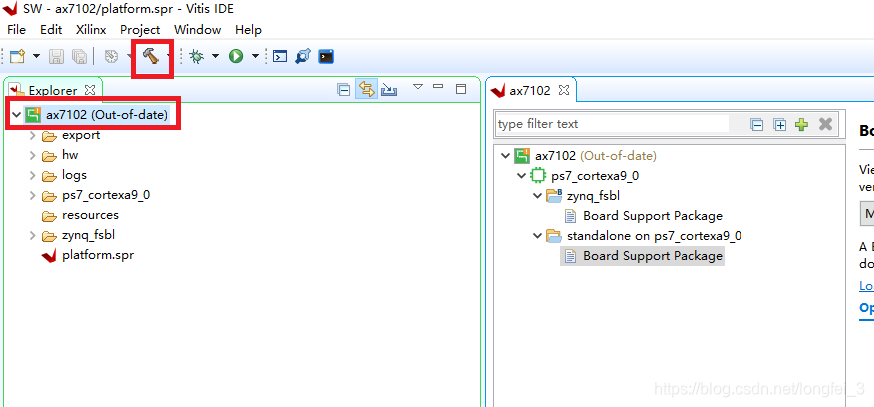Click the build configuration icon
This screenshot has height=407, width=874.
(111, 56)
